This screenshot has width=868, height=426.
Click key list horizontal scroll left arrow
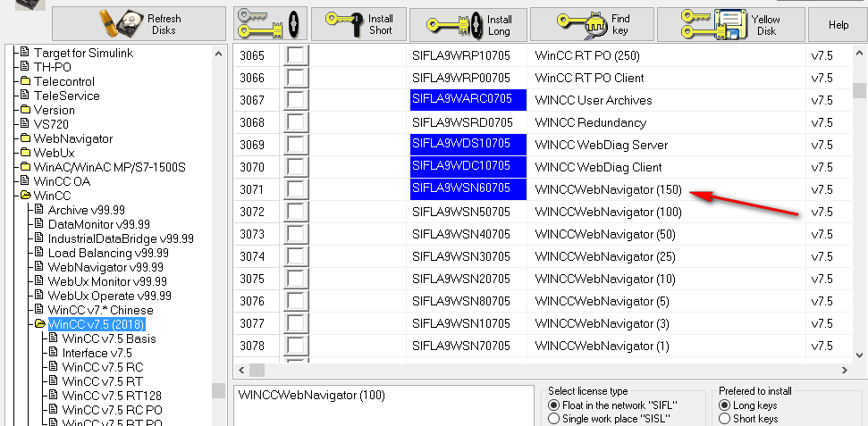point(241,370)
